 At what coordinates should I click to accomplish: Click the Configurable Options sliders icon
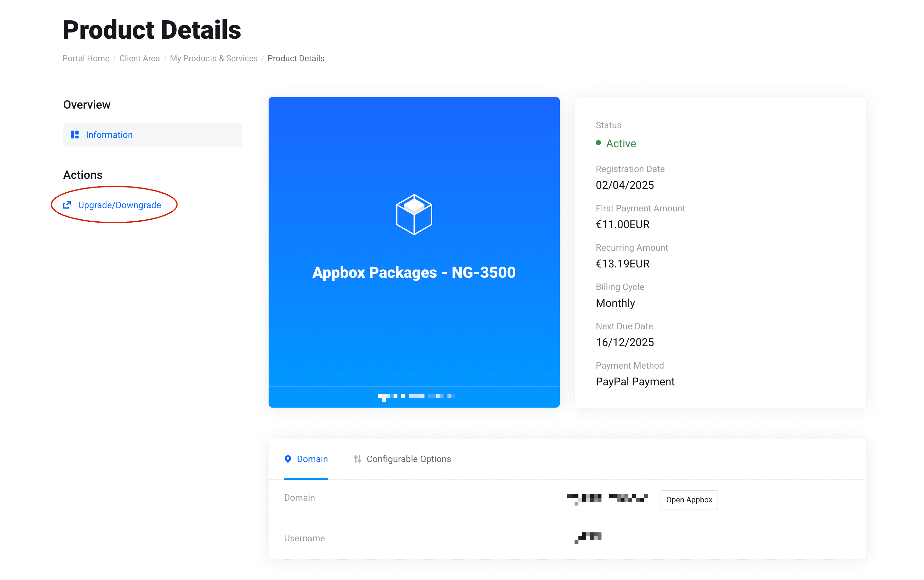357,459
